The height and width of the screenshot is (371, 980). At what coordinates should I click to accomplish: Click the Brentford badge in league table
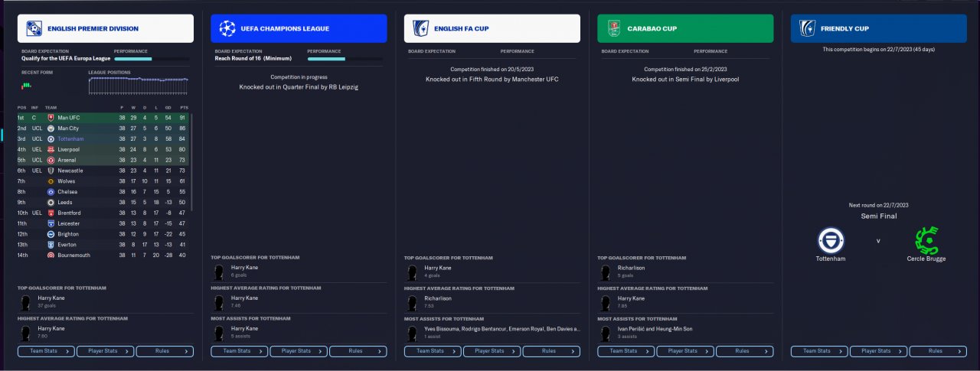coord(51,213)
